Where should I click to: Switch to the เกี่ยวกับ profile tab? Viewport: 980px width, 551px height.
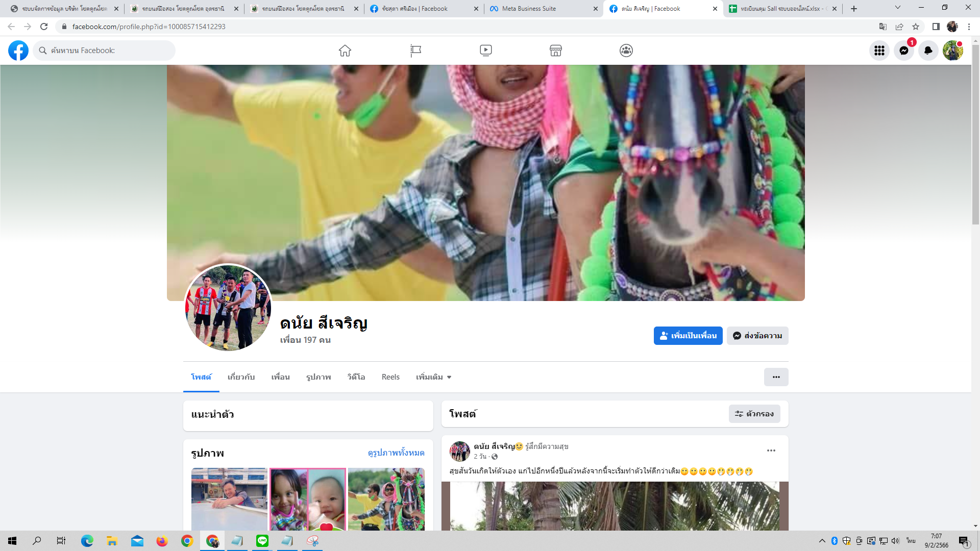[x=241, y=377]
